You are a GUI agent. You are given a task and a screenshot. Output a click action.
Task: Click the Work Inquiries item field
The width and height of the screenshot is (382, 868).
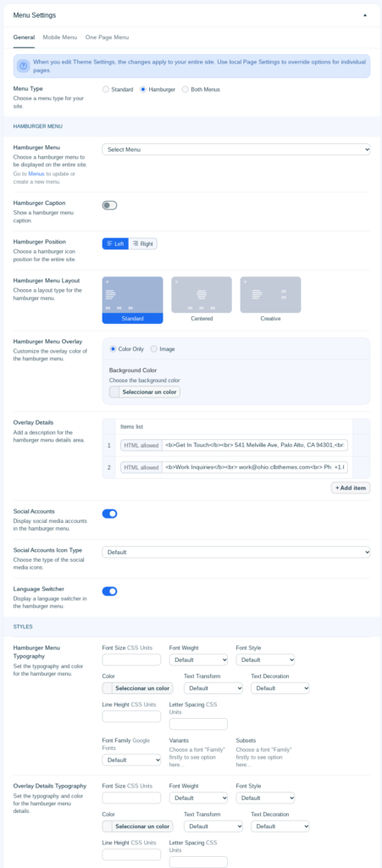[255, 467]
